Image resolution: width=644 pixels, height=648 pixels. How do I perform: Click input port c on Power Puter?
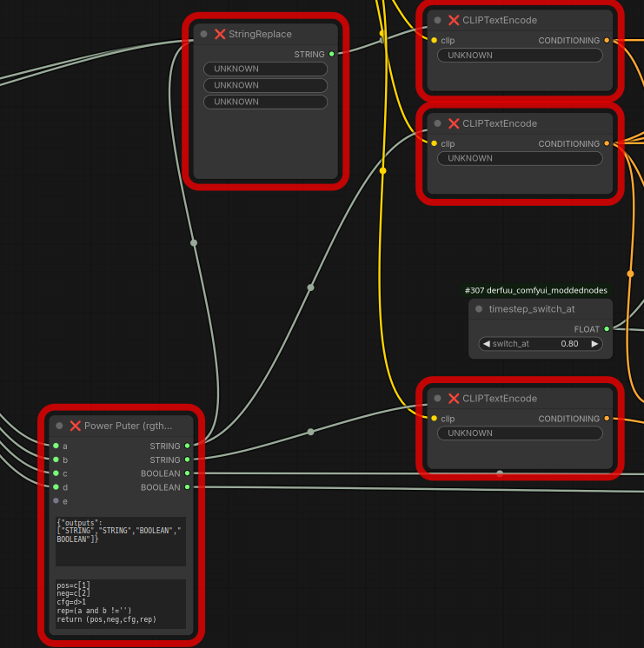[56, 473]
